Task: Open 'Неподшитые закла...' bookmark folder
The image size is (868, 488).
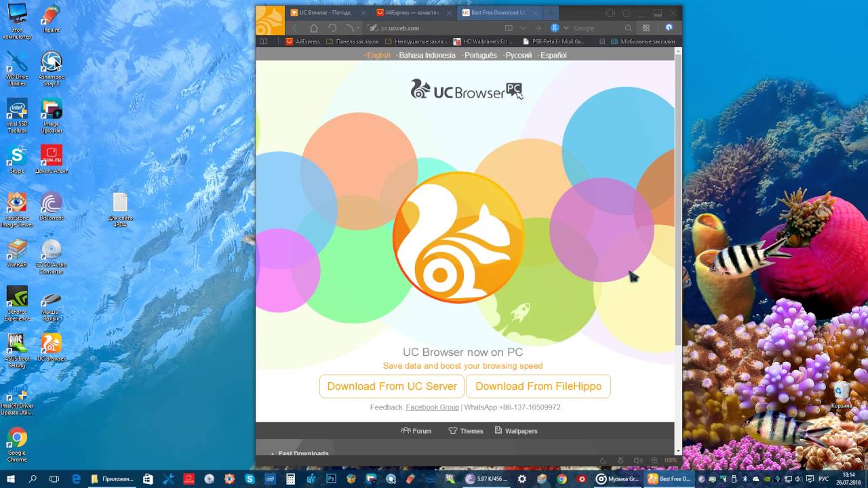Action: tap(416, 41)
